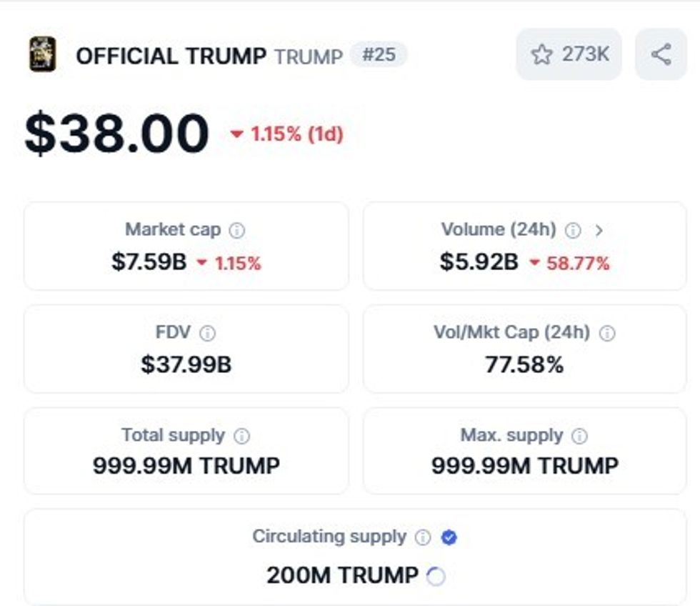Screen dimensions: 700x606
Task: Select the $38.00 price value
Action: click(117, 134)
